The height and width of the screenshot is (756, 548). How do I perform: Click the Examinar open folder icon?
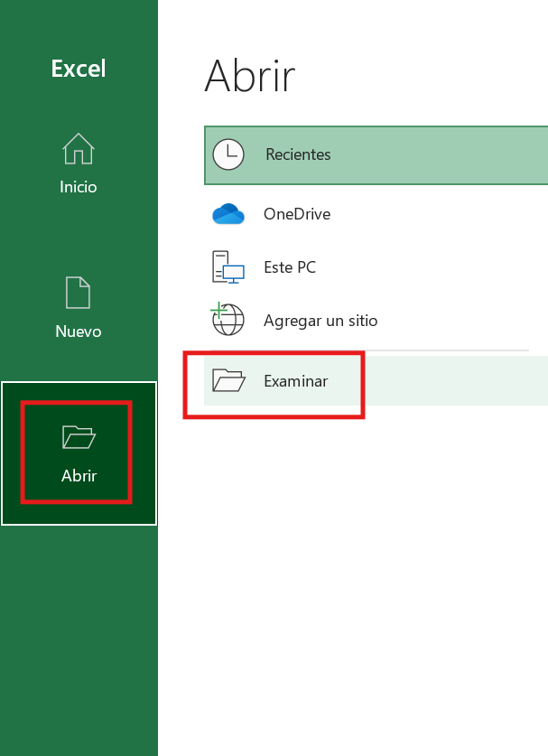tap(228, 380)
